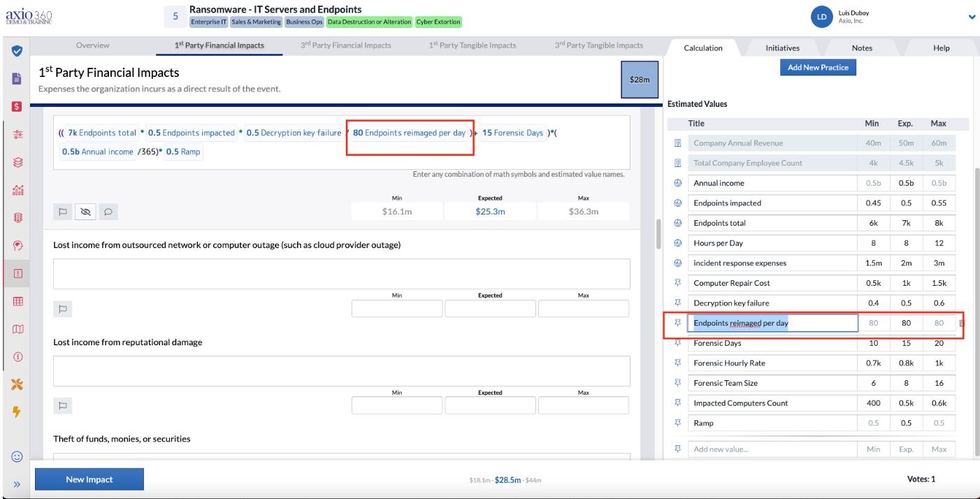Open the red dollar sign sidebar icon

[x=17, y=107]
